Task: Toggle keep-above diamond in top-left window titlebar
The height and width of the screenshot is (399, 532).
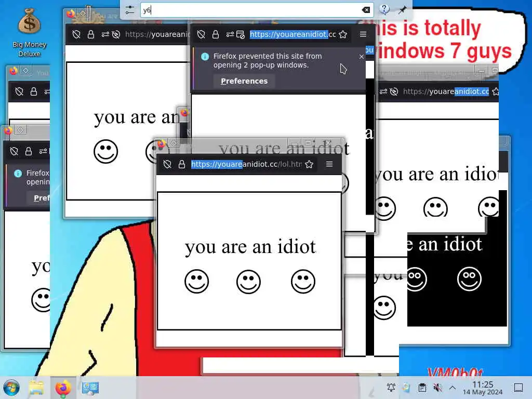Action: [83, 14]
